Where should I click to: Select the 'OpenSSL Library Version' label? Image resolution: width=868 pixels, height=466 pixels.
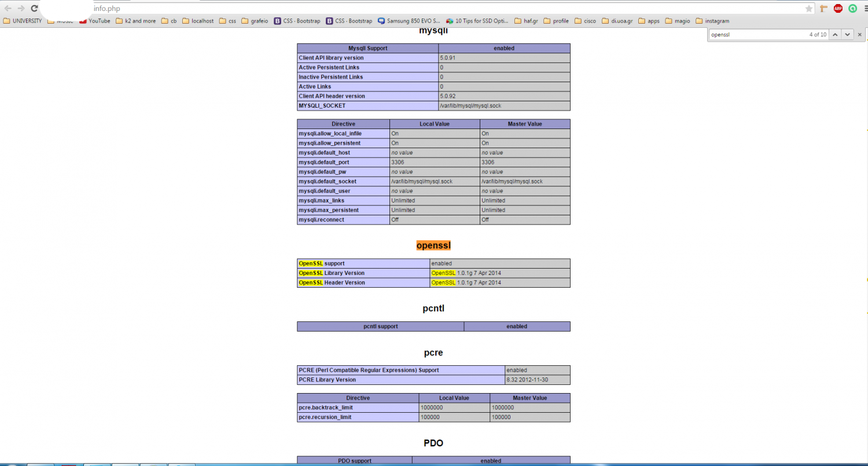point(363,273)
